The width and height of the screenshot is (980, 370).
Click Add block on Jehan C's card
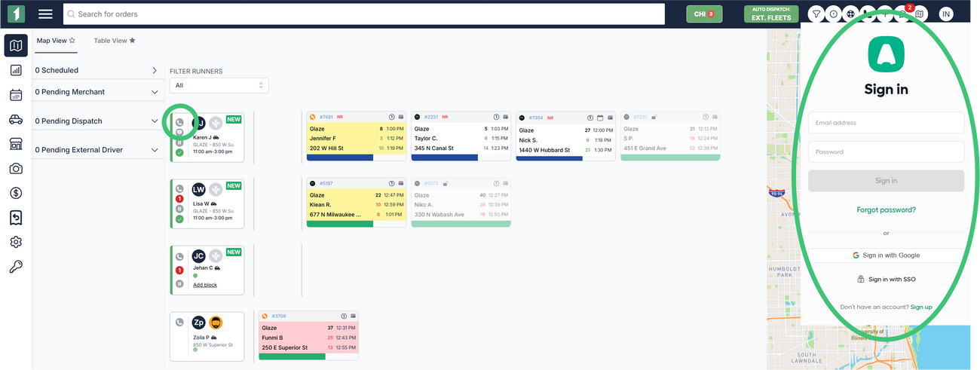[x=205, y=285]
